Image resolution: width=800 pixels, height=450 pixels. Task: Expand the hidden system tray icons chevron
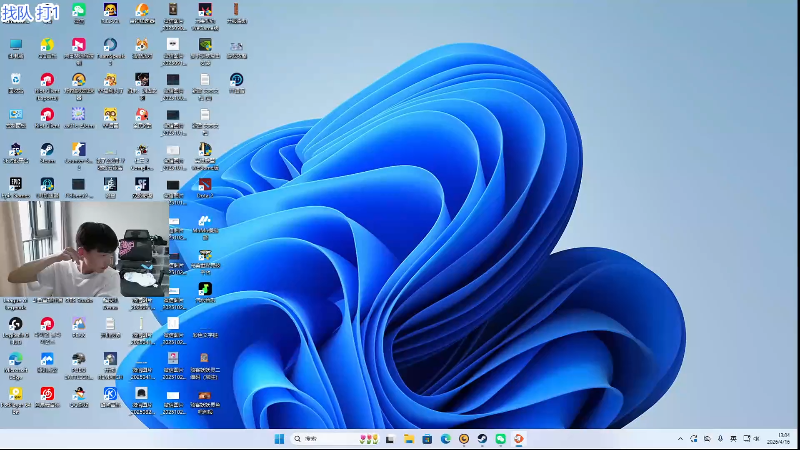click(681, 439)
